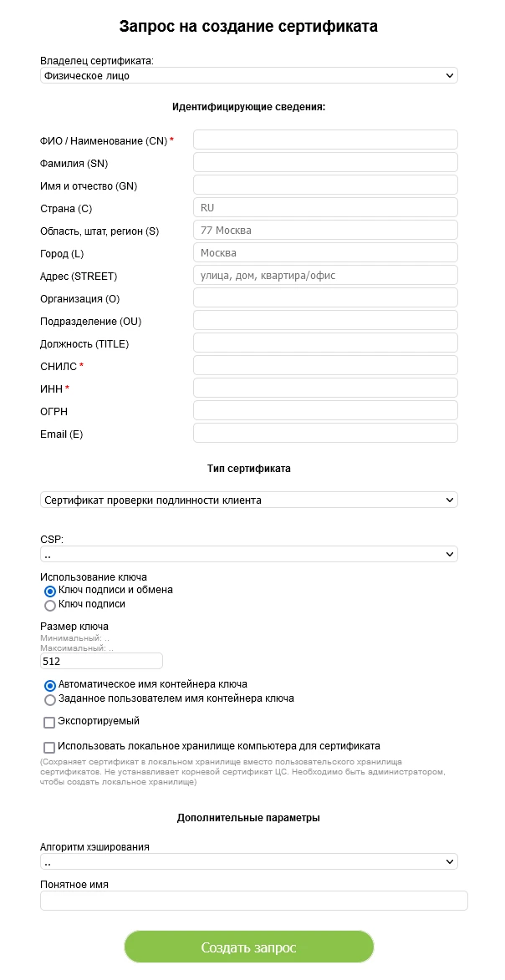Viewport: 505px width, 980px height.
Task: Open the CSP provider dropdown
Action: coord(248,555)
